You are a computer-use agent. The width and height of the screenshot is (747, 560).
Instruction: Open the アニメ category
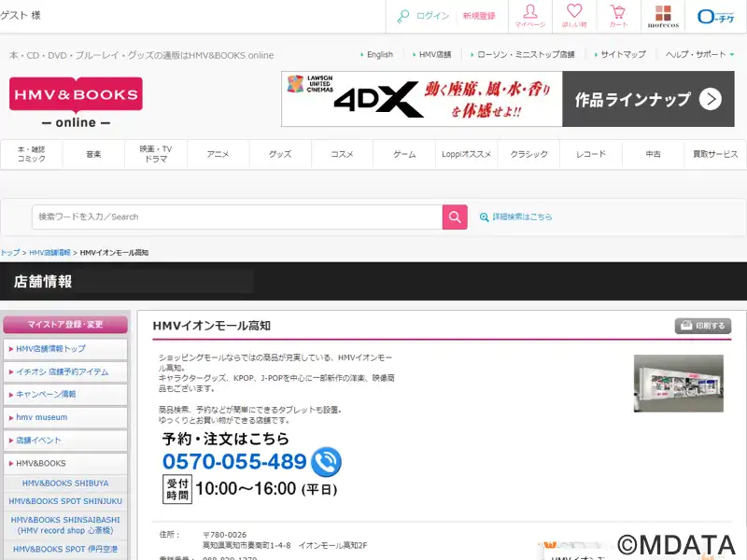click(x=218, y=154)
